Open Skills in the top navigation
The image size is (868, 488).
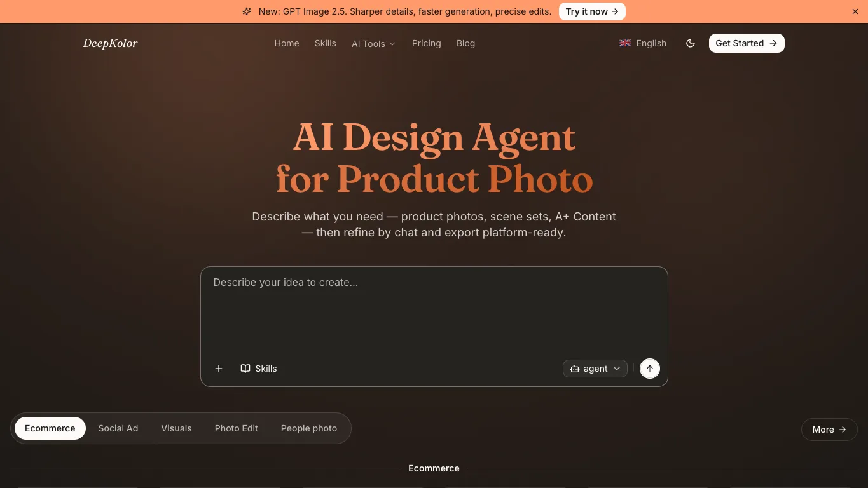[x=326, y=43]
